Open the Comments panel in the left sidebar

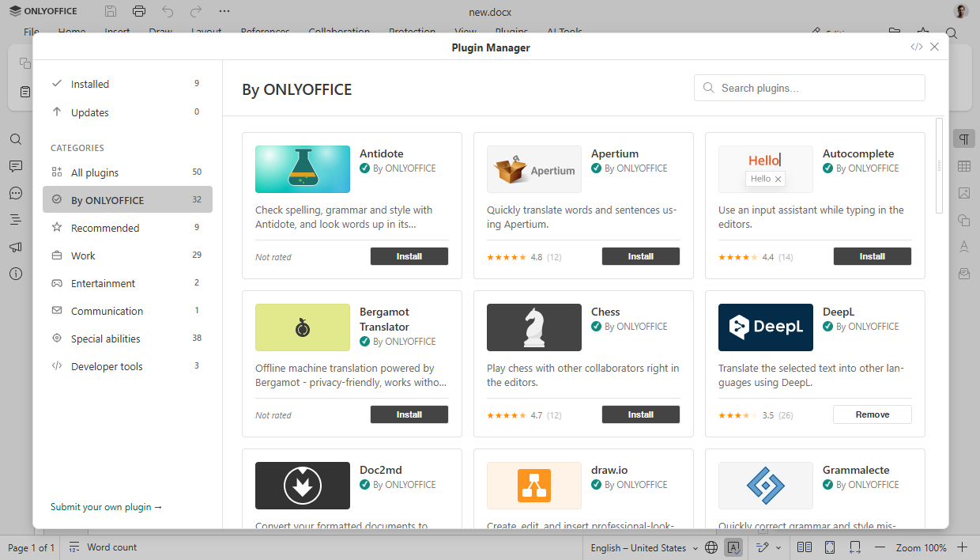(x=16, y=166)
